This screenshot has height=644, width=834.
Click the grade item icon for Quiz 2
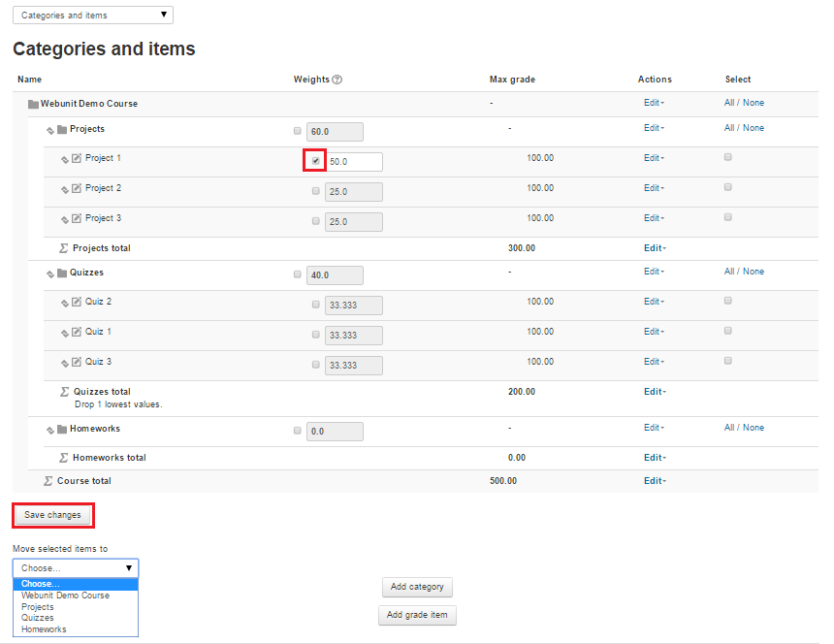[77, 303]
